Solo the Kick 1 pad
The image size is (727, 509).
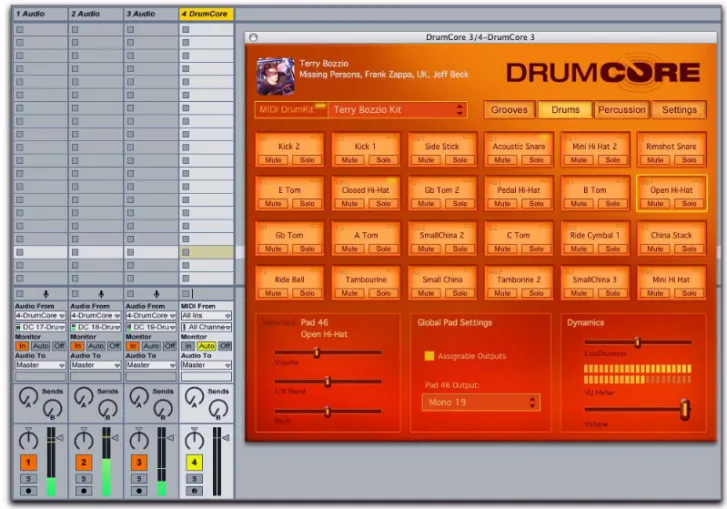(x=383, y=160)
